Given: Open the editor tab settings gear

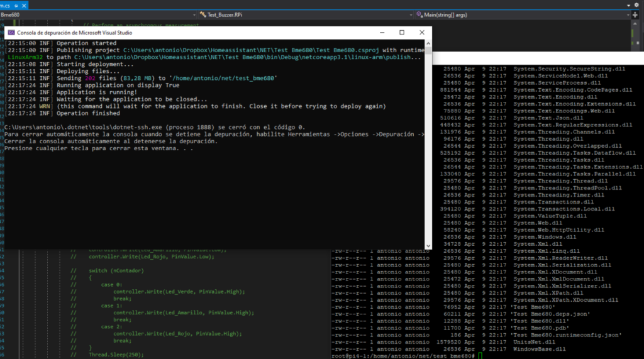Looking at the screenshot, I should [x=636, y=5].
